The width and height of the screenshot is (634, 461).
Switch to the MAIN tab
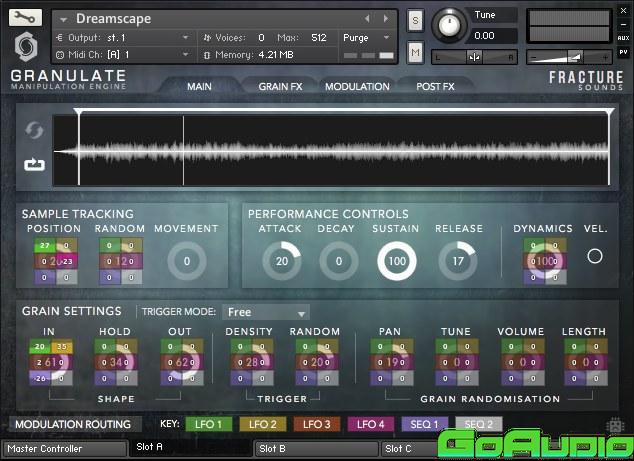[x=199, y=87]
